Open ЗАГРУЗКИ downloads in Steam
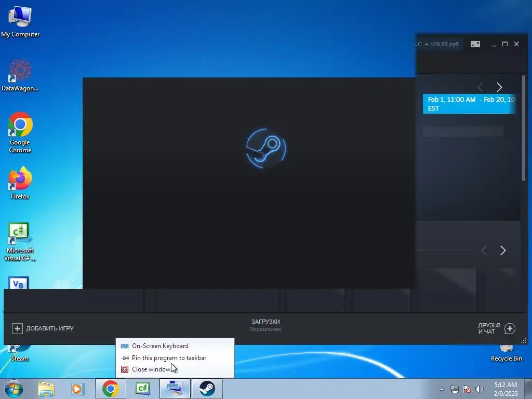The image size is (532, 399). (265, 321)
